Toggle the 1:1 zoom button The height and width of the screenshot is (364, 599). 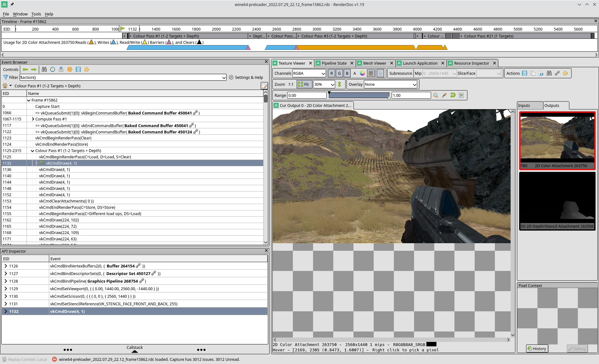(x=291, y=84)
